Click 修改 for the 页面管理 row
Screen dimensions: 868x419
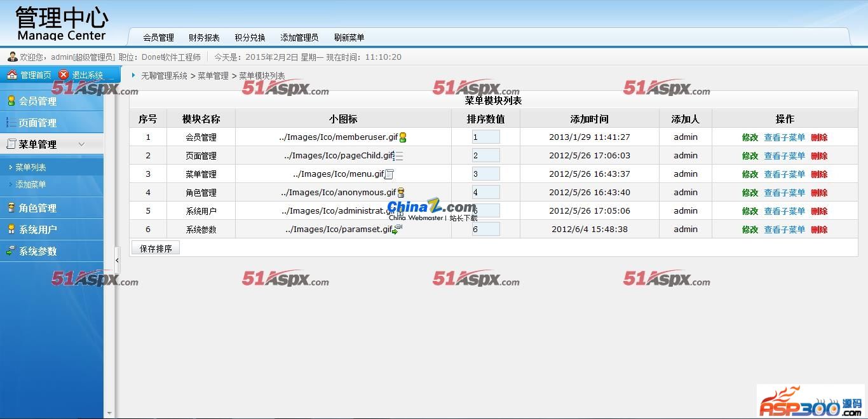click(750, 156)
